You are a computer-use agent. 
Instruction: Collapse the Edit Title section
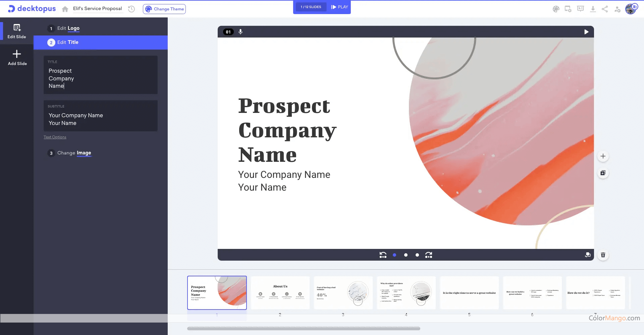click(68, 43)
